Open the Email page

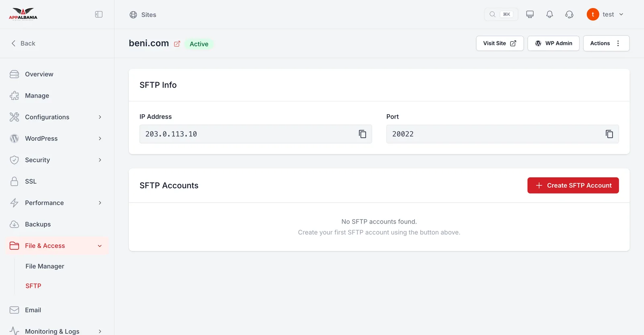(x=57, y=310)
